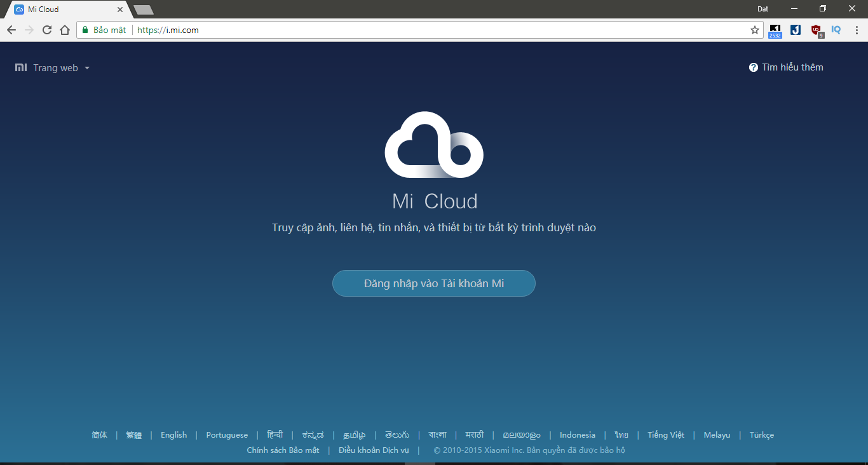868x465 pixels.
Task: Open the Chrome three-dot menu
Action: click(x=856, y=30)
